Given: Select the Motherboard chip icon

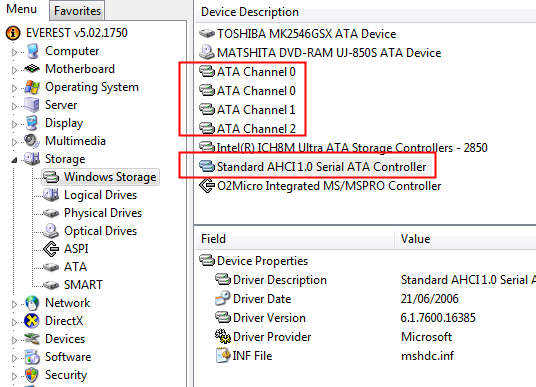Looking at the screenshot, I should (x=32, y=69).
